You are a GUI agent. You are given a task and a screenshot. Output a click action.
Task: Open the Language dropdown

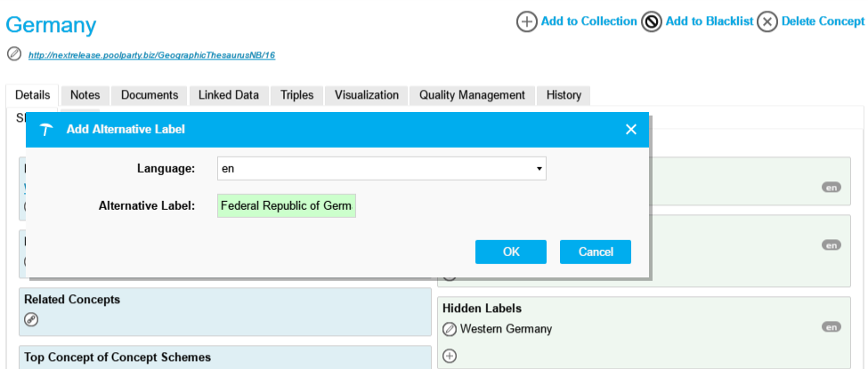[x=382, y=168]
